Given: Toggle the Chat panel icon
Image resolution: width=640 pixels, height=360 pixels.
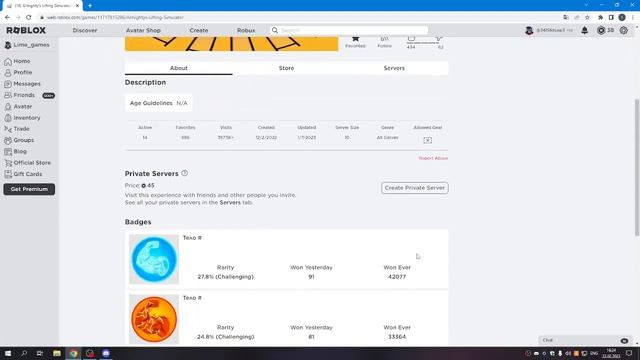Looking at the screenshot, I should (x=624, y=340).
